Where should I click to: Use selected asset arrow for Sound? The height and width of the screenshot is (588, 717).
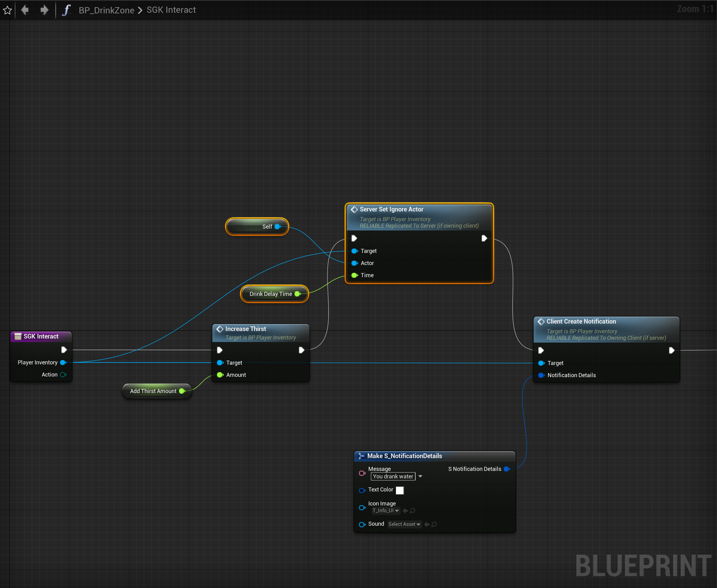pyautogui.click(x=427, y=524)
